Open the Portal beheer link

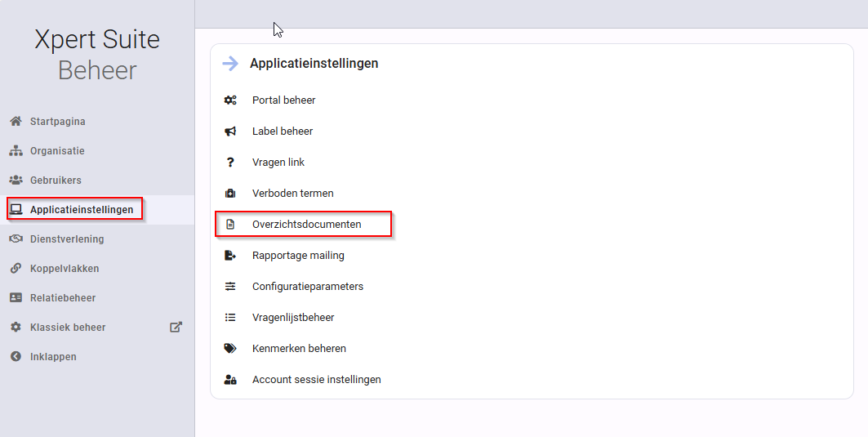[x=283, y=100]
